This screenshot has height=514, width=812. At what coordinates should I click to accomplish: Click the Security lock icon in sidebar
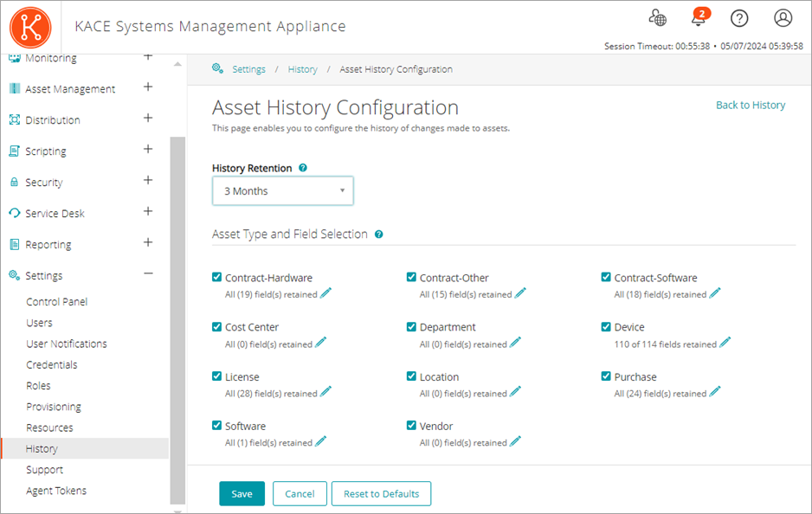point(15,182)
